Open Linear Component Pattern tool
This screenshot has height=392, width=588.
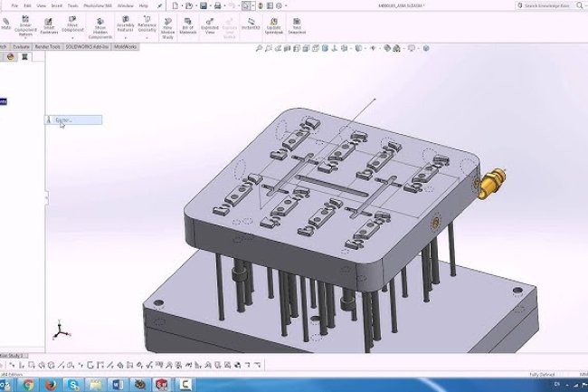tap(25, 26)
